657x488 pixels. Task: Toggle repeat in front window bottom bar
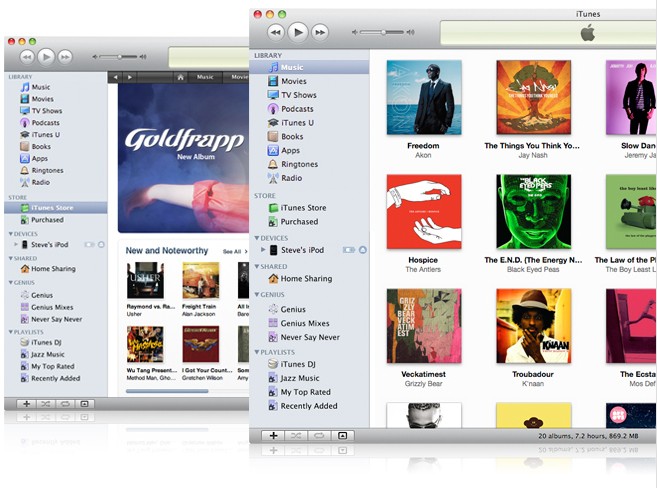point(319,436)
